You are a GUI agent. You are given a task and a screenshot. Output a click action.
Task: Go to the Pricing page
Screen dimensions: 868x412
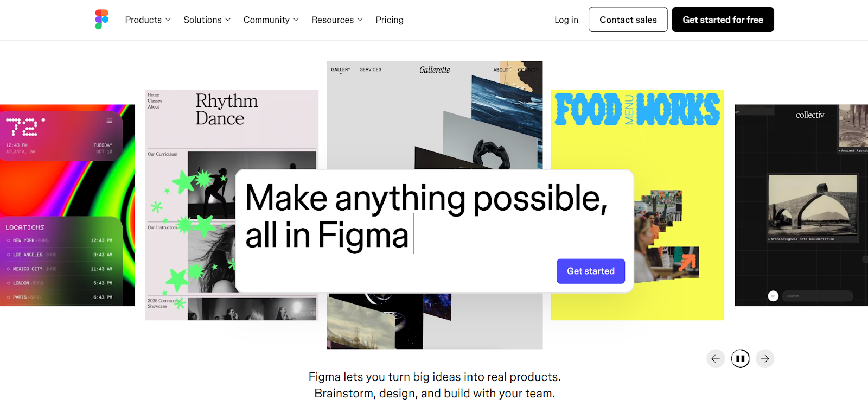click(x=390, y=20)
